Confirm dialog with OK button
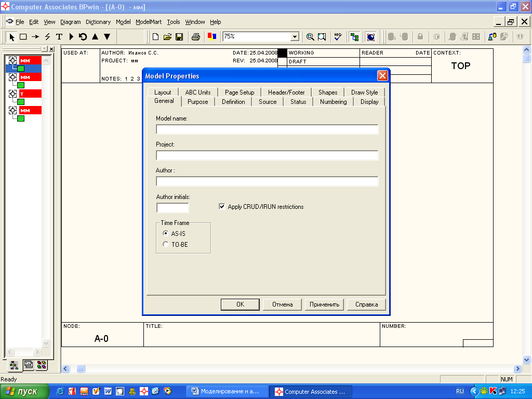532x399 pixels. pos(240,304)
